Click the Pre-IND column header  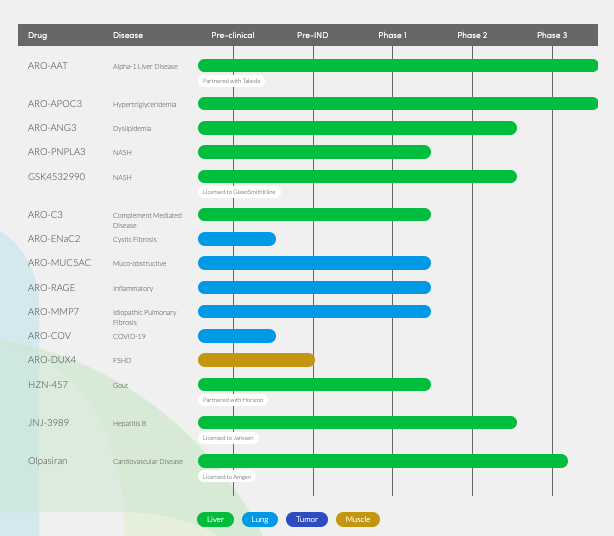312,35
